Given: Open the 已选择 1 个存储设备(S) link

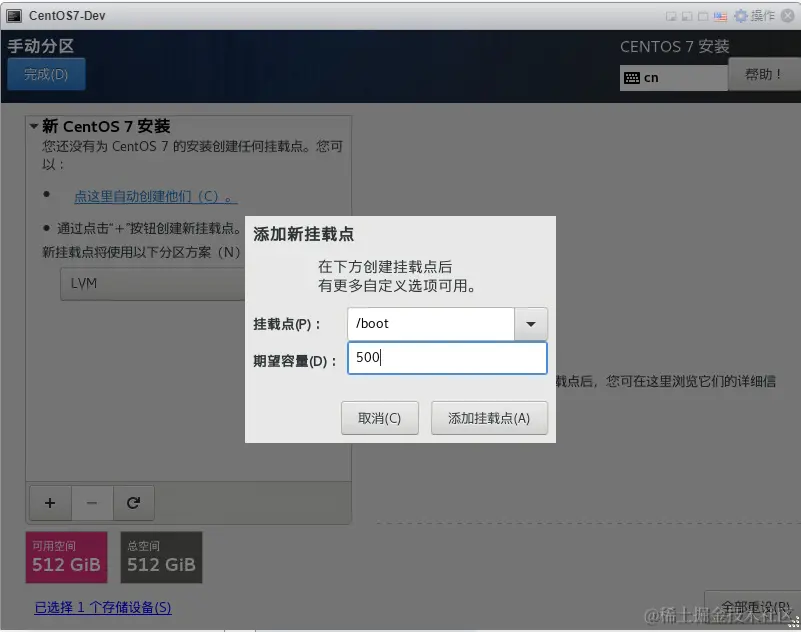Looking at the screenshot, I should pos(103,607).
